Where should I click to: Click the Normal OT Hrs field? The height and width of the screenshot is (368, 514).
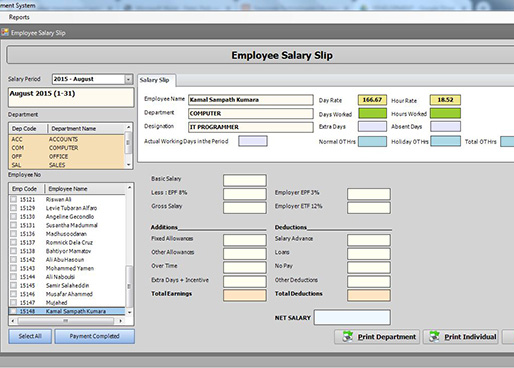coord(372,141)
